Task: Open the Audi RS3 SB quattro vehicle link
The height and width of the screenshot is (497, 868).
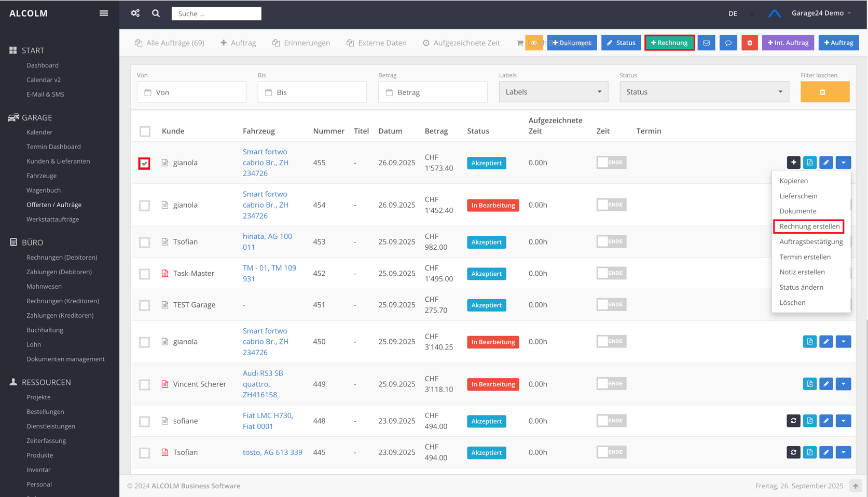Action: click(263, 384)
